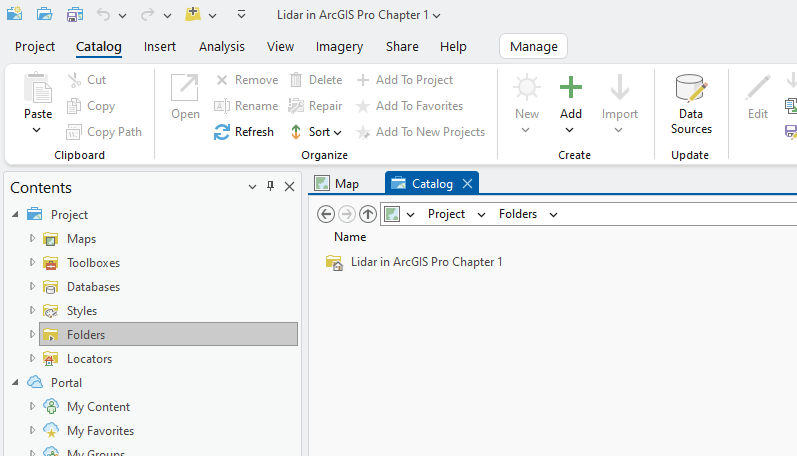Screen dimensions: 797x456
Task: Click the Save Project icon in quick access toolbar
Action: point(75,14)
